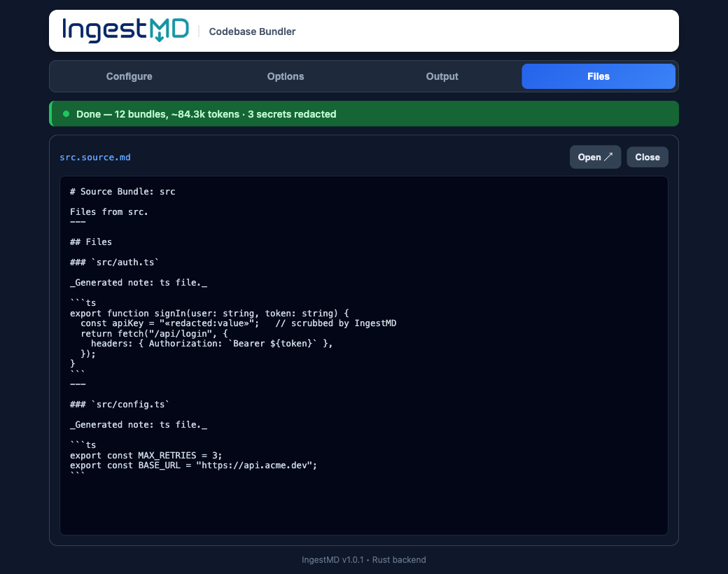Image resolution: width=728 pixels, height=574 pixels.
Task: Click the active Files tab
Action: (598, 76)
